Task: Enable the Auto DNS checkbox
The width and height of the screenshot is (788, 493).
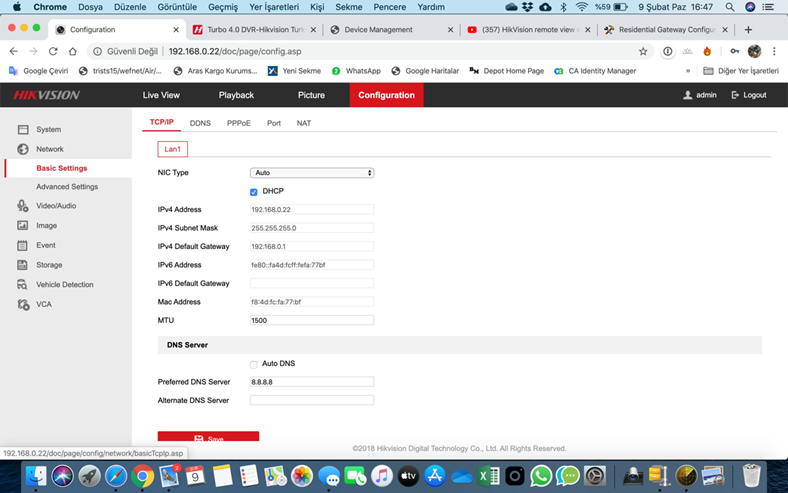Action: tap(254, 364)
